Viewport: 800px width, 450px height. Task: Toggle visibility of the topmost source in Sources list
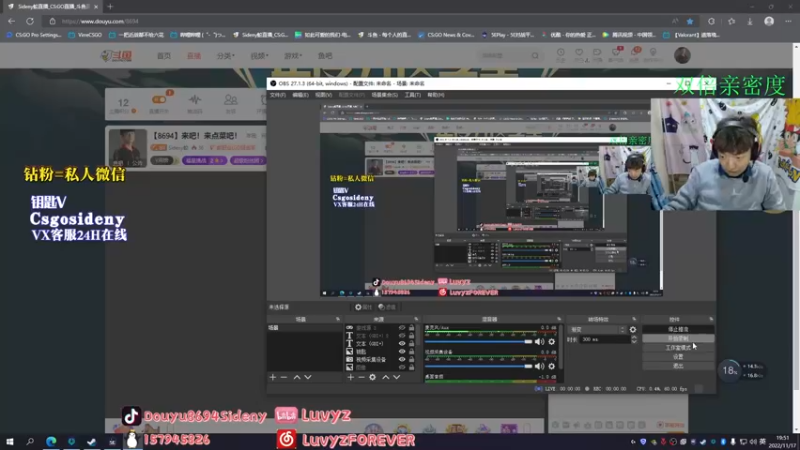pyautogui.click(x=402, y=328)
